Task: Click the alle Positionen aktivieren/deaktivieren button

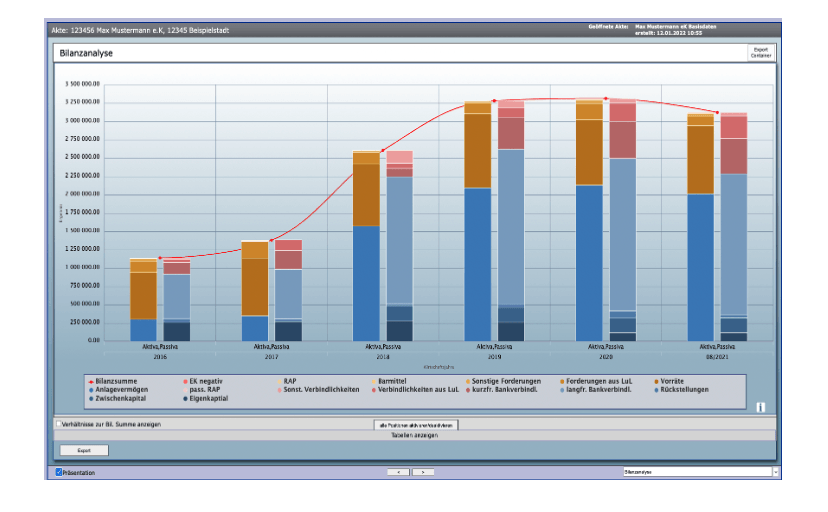Action: 414,425
